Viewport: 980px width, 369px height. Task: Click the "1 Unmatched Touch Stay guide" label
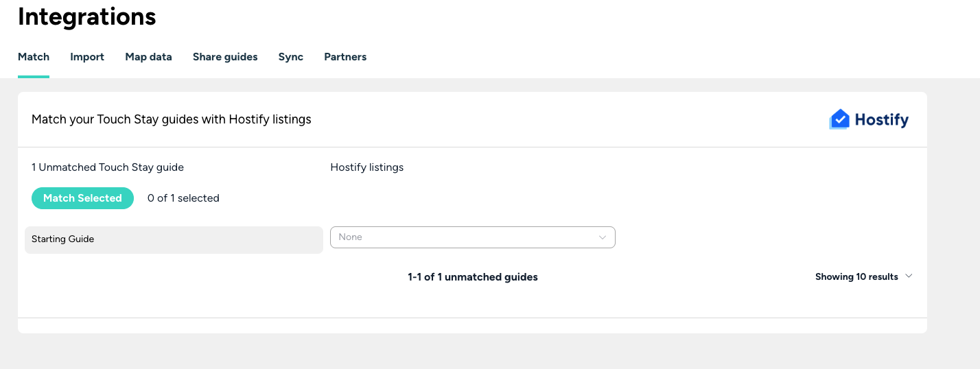[x=108, y=167]
